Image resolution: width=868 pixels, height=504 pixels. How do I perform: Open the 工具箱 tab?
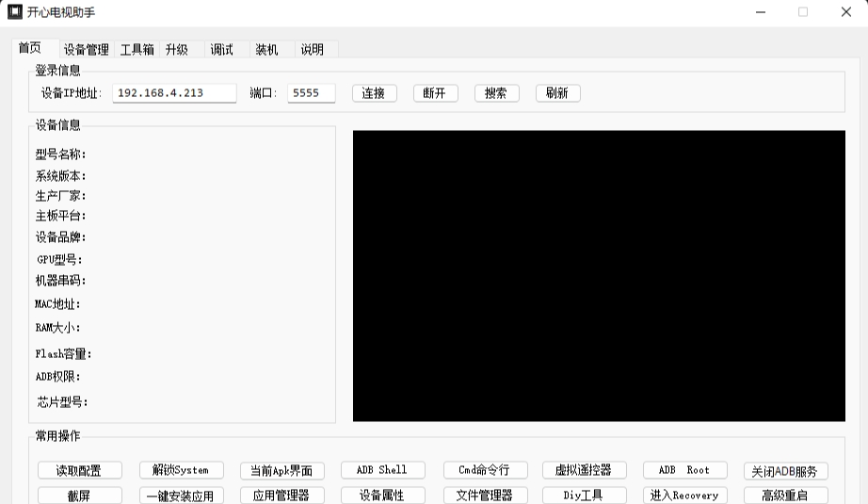[x=137, y=50]
